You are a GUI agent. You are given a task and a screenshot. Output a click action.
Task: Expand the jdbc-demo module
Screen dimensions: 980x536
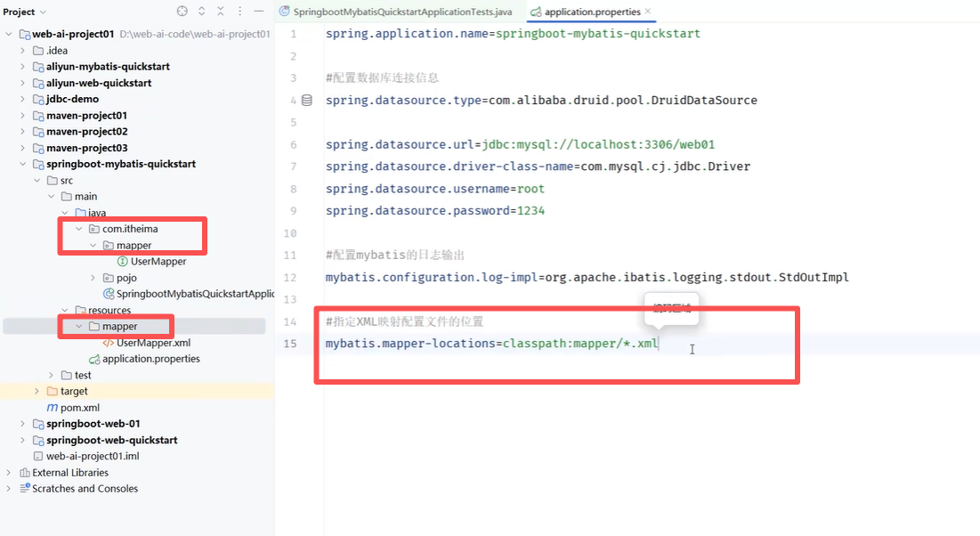[23, 99]
